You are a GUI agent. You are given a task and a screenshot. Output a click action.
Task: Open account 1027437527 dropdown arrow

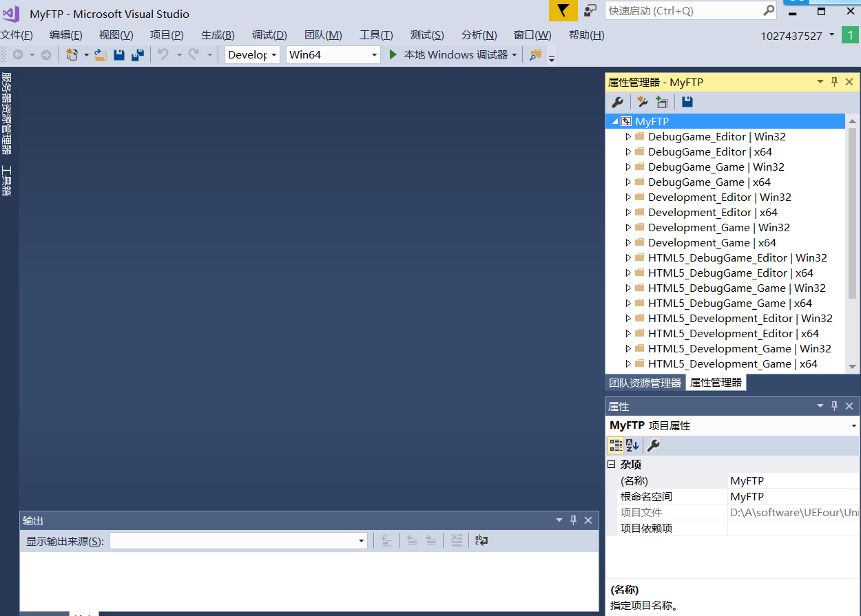[x=832, y=34]
